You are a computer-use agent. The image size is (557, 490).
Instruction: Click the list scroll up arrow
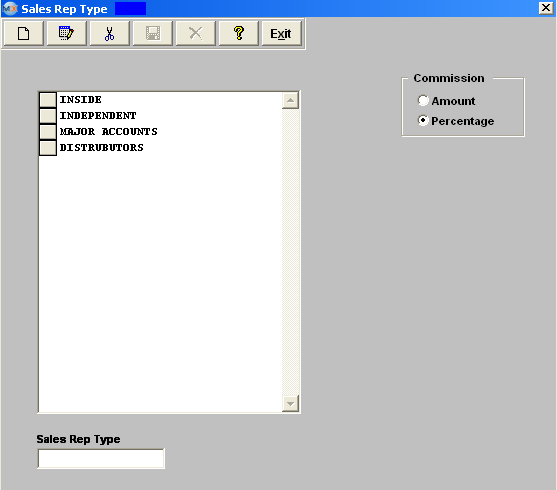point(290,100)
